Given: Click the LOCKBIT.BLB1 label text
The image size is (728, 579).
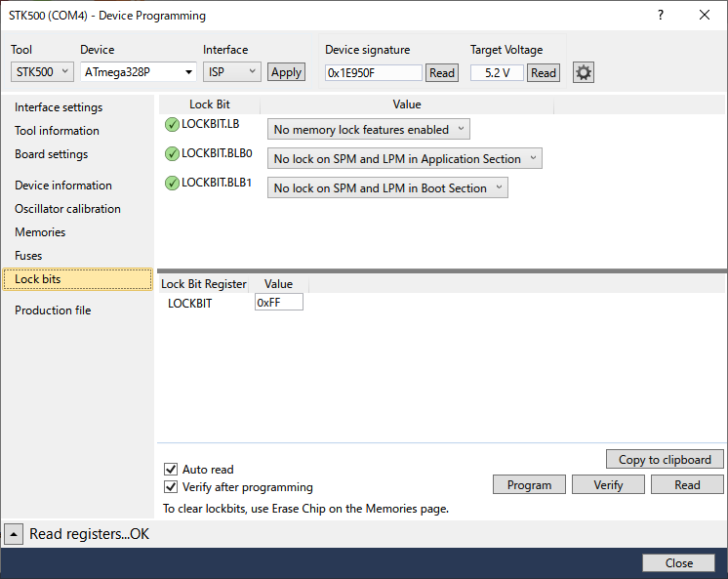Looking at the screenshot, I should click(x=217, y=183).
